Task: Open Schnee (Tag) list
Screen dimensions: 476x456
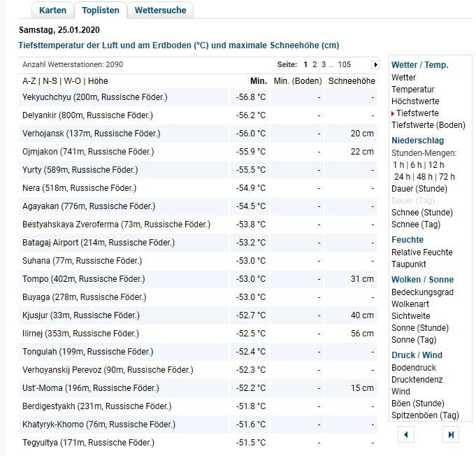Action: [x=415, y=225]
